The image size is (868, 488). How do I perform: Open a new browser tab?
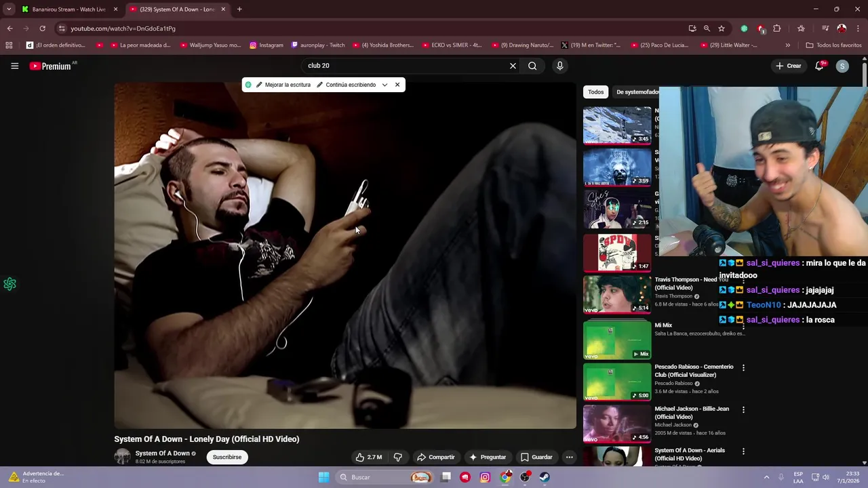click(x=239, y=9)
